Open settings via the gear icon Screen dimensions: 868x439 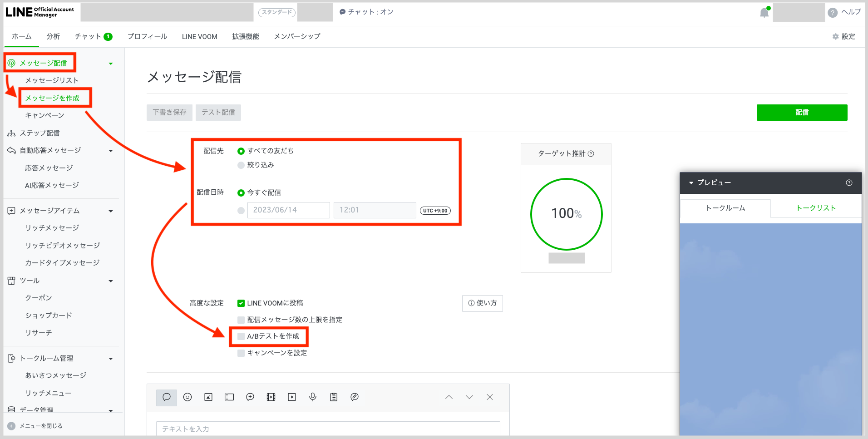(835, 36)
